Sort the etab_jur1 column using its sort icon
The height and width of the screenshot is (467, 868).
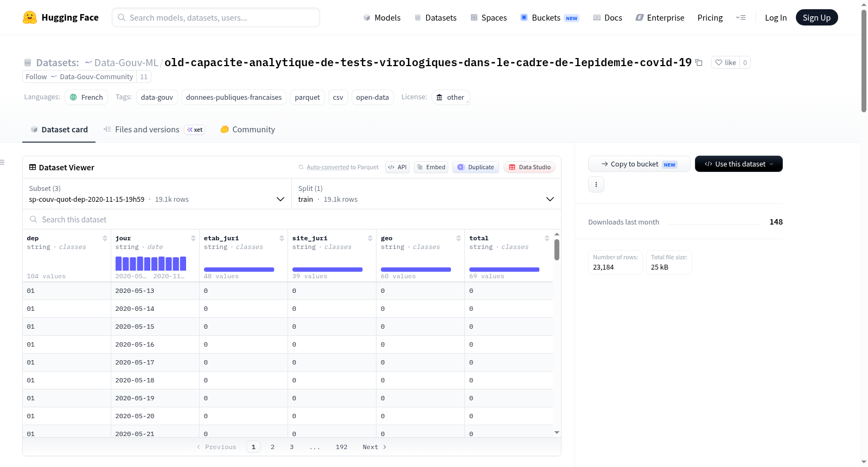[282, 238]
